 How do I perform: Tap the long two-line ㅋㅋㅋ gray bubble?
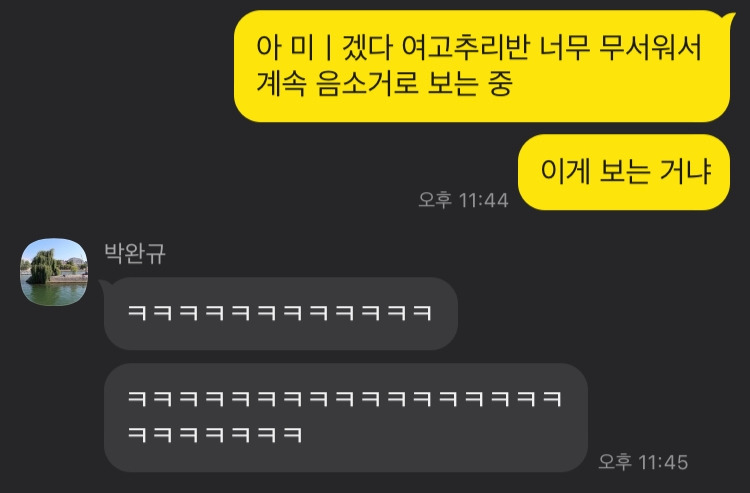(x=345, y=417)
